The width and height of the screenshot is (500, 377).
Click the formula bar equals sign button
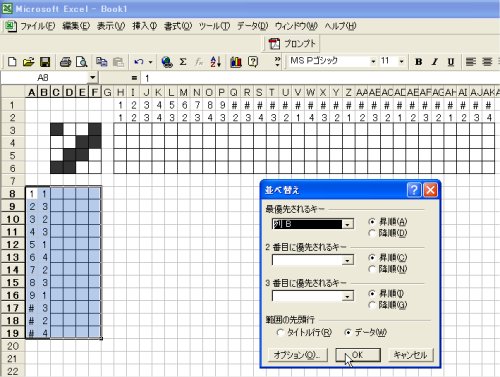tap(134, 78)
